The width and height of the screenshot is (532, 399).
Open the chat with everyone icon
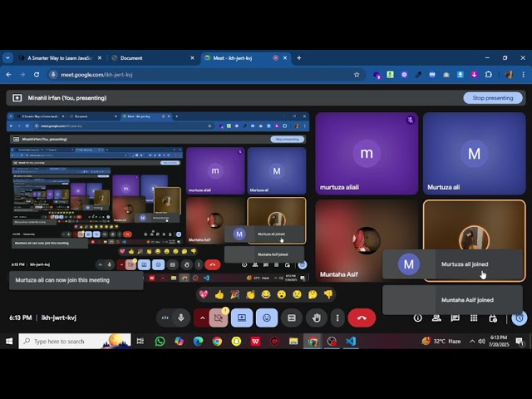[456, 318]
